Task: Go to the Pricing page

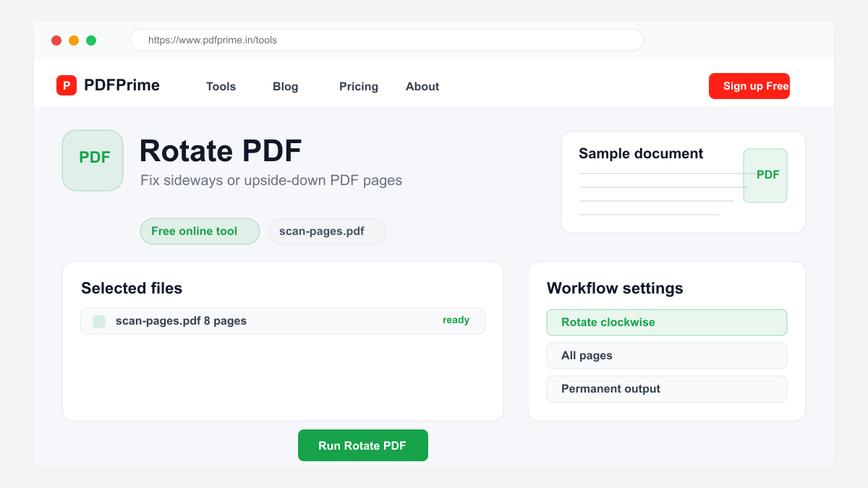Action: [359, 86]
